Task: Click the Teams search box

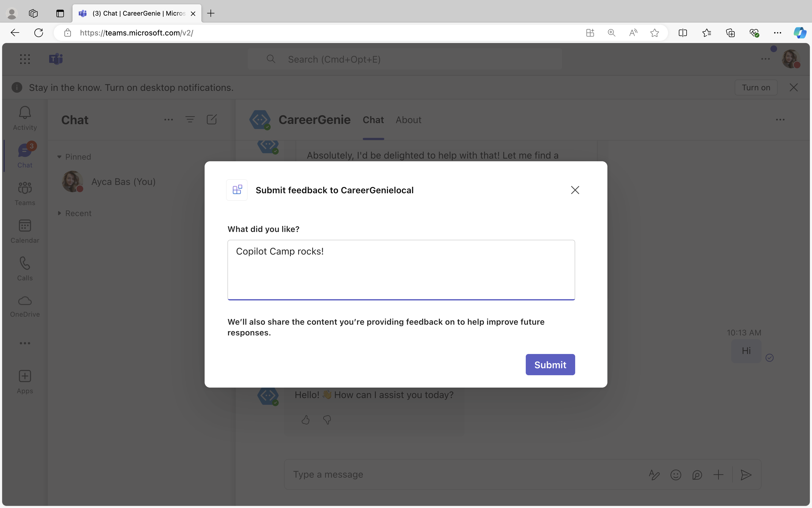Action: [x=405, y=59]
